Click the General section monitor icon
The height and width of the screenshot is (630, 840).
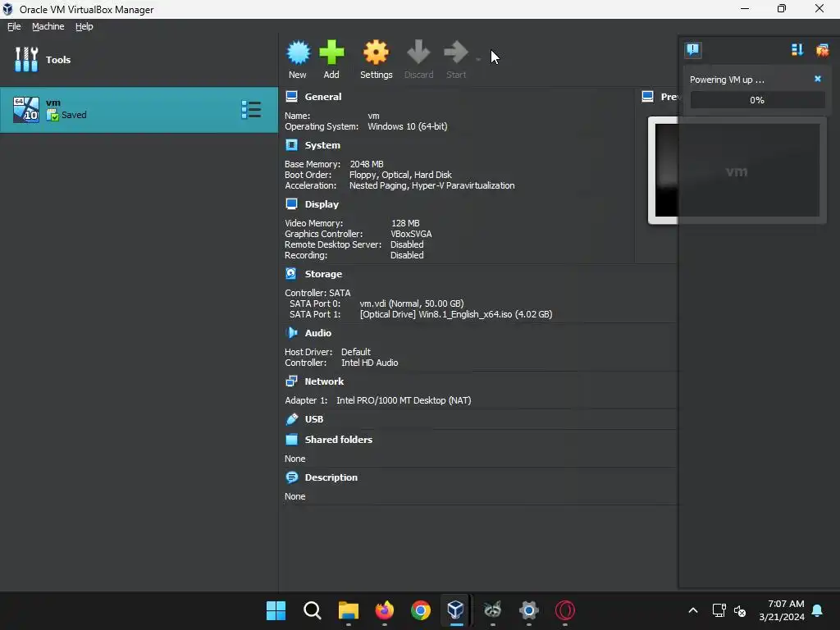(291, 97)
